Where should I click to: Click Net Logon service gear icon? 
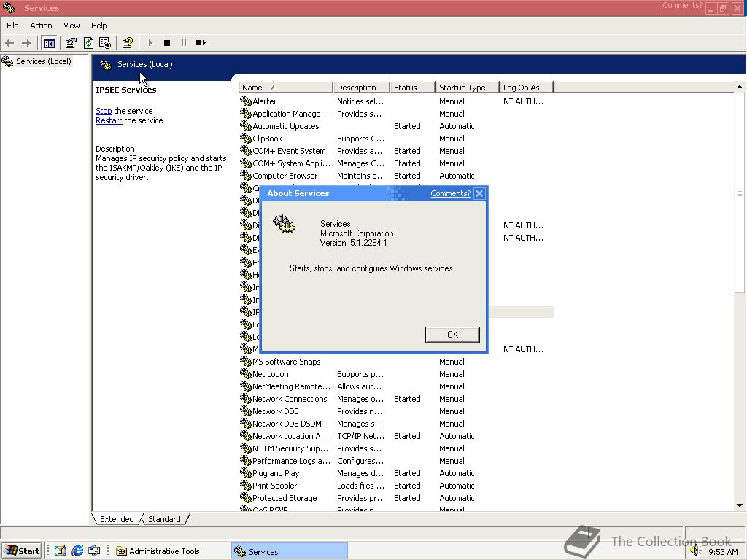pyautogui.click(x=245, y=373)
